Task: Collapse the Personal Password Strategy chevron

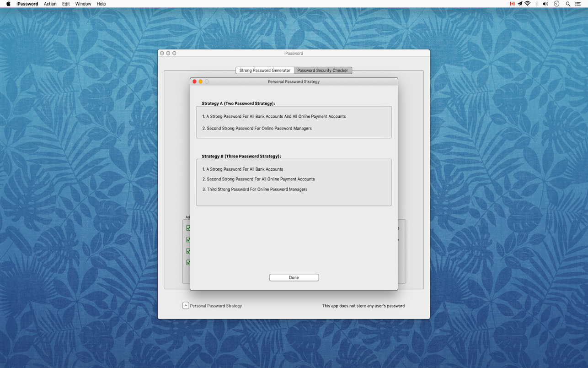Action: pyautogui.click(x=186, y=305)
